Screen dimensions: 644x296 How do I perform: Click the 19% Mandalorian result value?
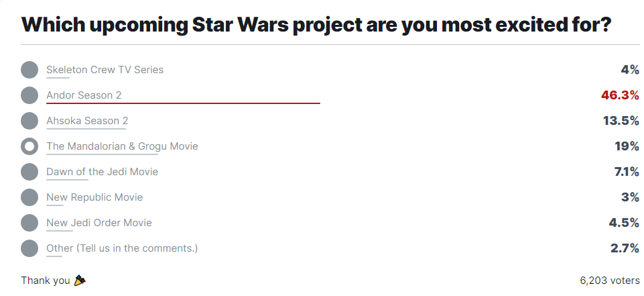[626, 146]
